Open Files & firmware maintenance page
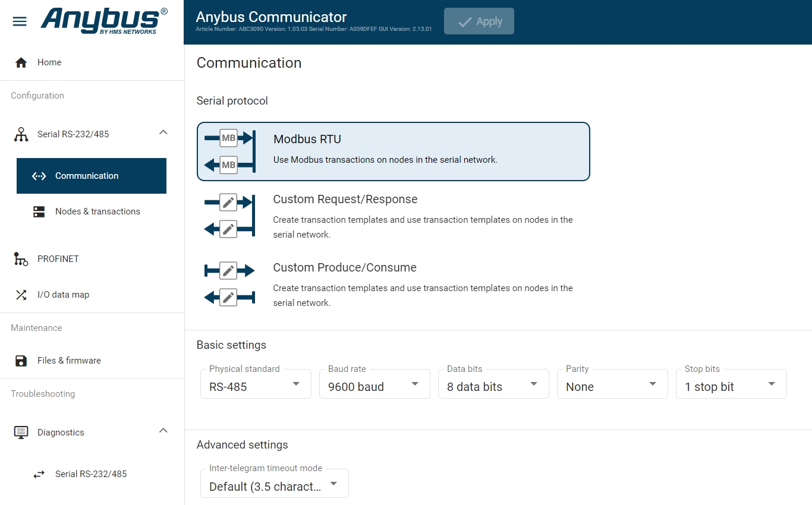The image size is (812, 505). pos(92,361)
